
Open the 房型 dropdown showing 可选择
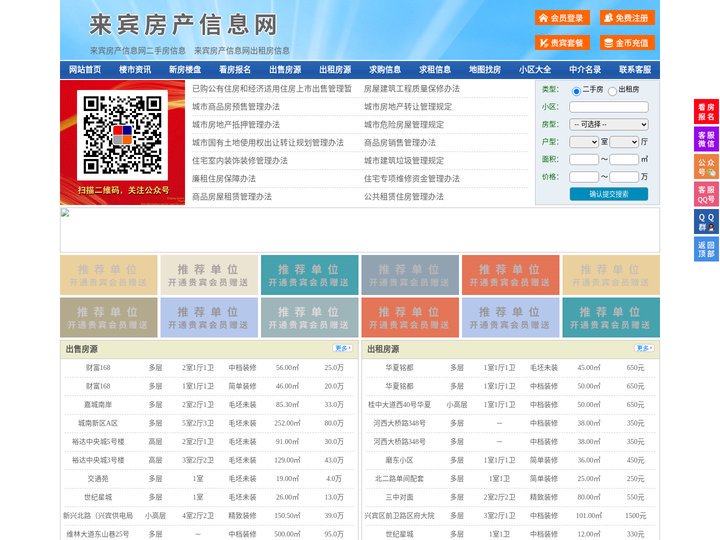click(609, 124)
